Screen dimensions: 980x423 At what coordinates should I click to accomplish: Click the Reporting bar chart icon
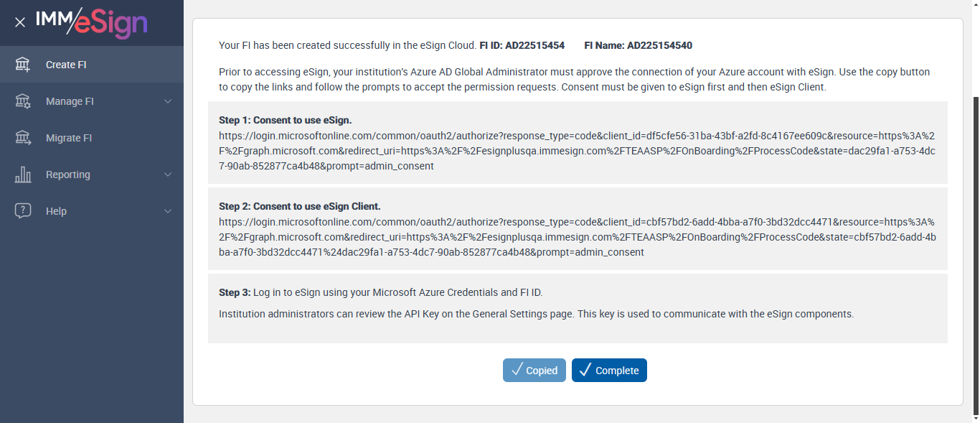click(x=23, y=175)
